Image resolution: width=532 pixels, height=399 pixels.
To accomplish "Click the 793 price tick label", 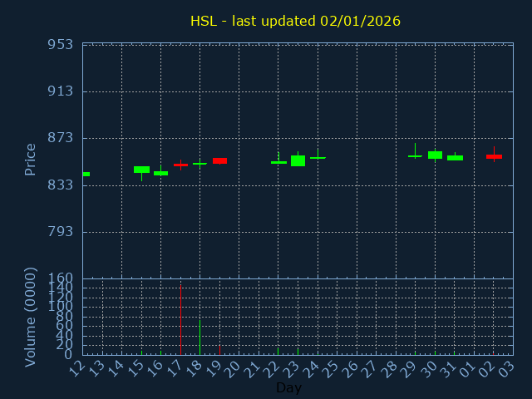I will point(60,232).
